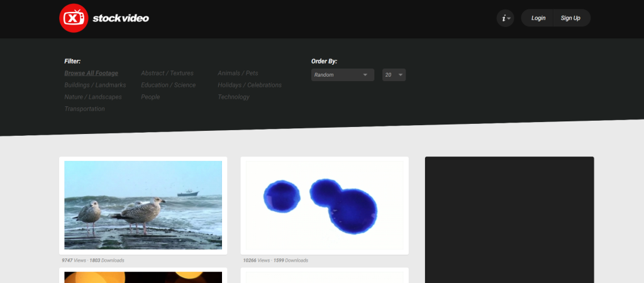The width and height of the screenshot is (644, 283).
Task: Open the Login page
Action: (538, 18)
